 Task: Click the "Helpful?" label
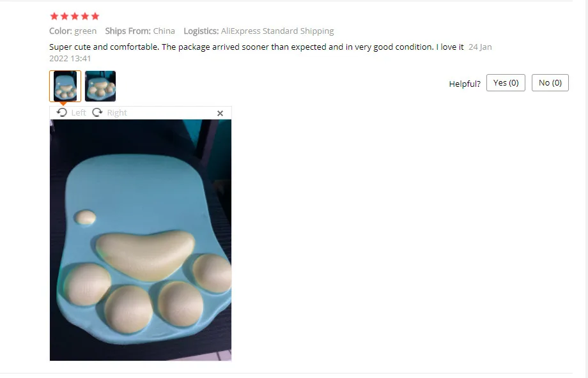(x=465, y=84)
